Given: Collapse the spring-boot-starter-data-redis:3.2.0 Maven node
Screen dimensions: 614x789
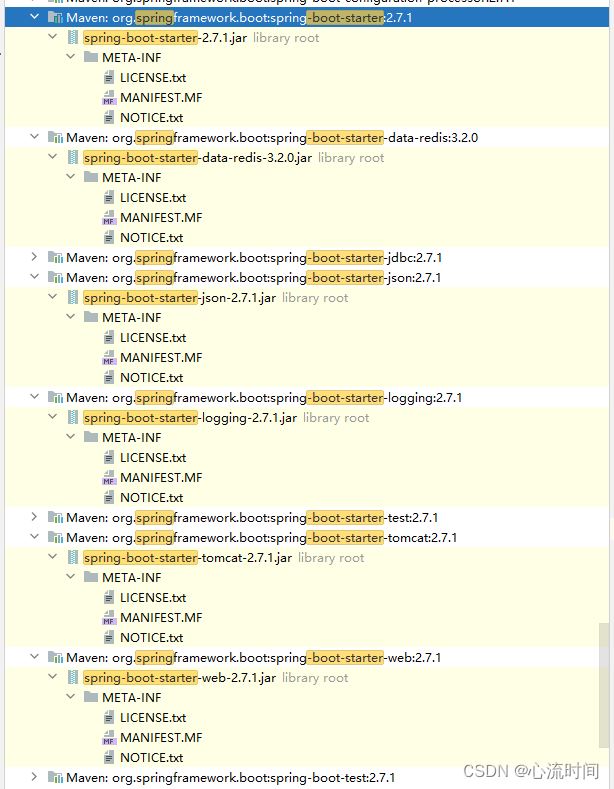Looking at the screenshot, I should tap(34, 136).
